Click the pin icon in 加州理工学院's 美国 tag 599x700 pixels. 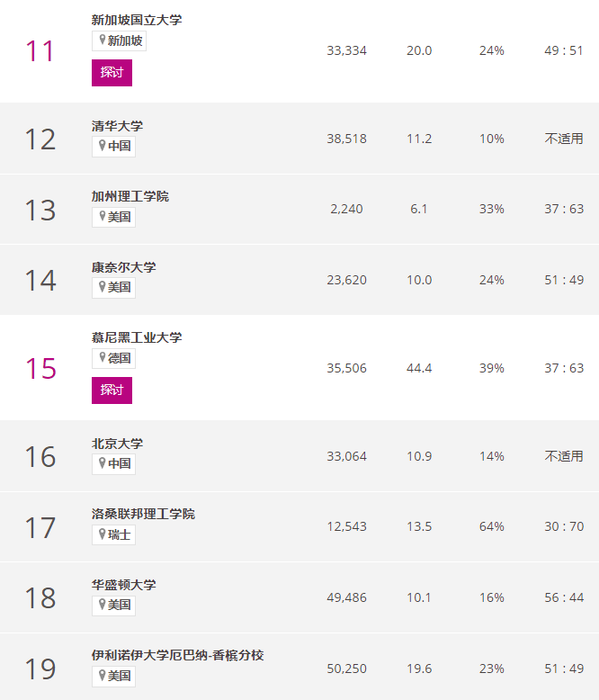point(103,217)
